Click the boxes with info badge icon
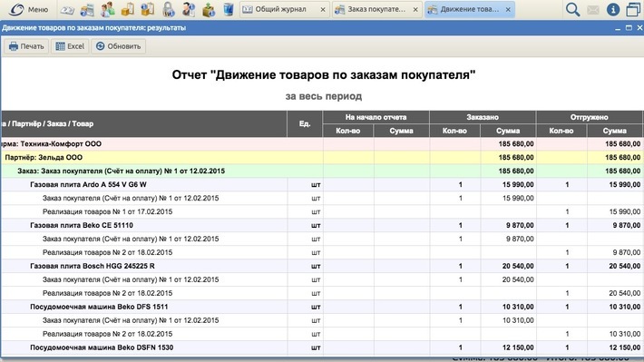The width and height of the screenshot is (644, 362). click(x=148, y=9)
